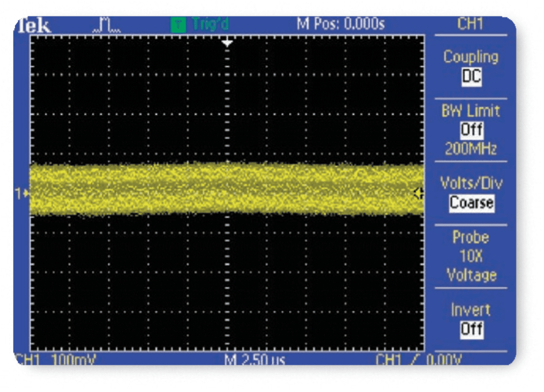Open the CH1 menu header

[470, 24]
